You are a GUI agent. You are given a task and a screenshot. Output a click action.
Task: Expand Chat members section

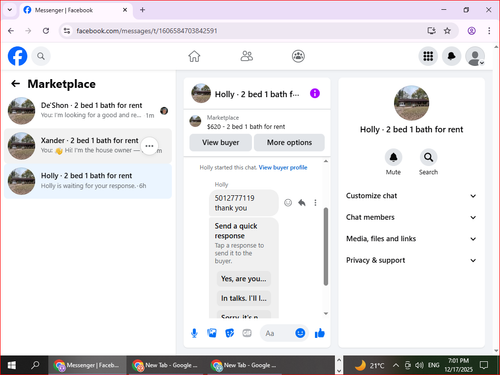411,217
